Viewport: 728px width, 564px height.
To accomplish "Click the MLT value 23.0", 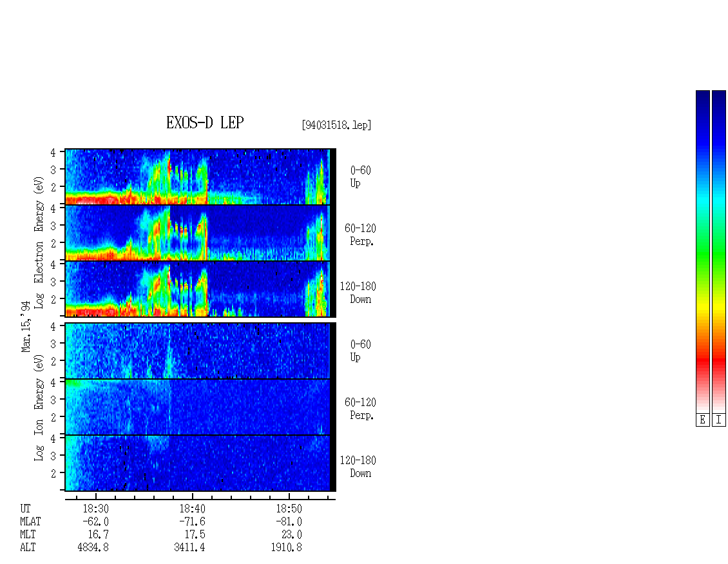I will point(292,535).
